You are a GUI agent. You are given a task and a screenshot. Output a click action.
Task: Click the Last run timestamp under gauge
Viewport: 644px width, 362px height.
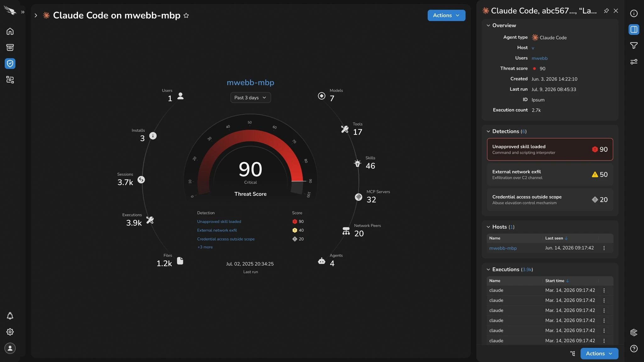250,264
